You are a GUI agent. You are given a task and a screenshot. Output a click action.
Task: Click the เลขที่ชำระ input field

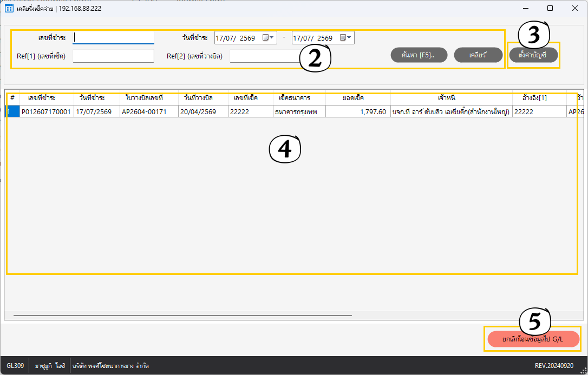tap(113, 37)
